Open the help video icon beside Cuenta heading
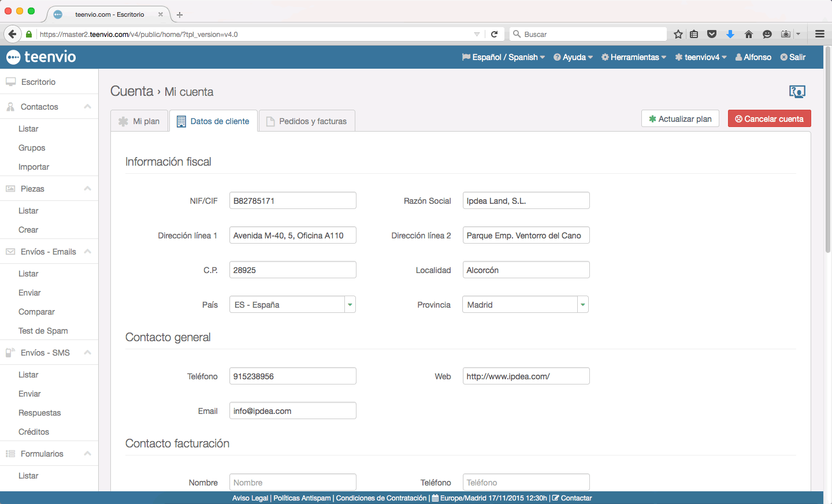The height and width of the screenshot is (504, 832). [797, 91]
